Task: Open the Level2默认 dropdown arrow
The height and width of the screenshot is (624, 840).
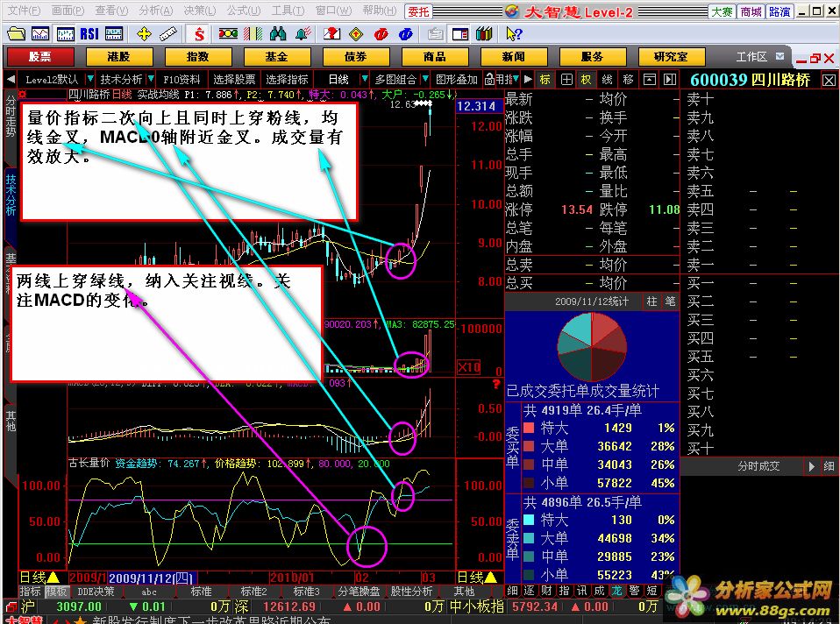Action: point(90,79)
